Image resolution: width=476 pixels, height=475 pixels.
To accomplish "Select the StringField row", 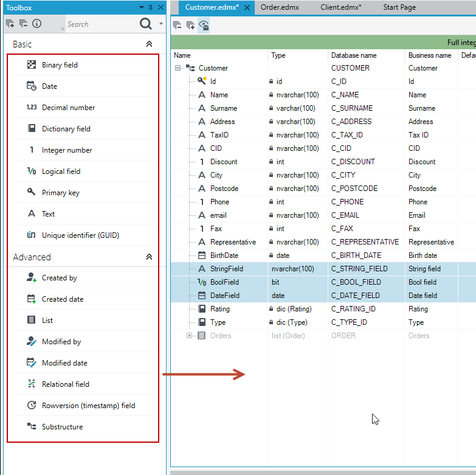I will 323,269.
